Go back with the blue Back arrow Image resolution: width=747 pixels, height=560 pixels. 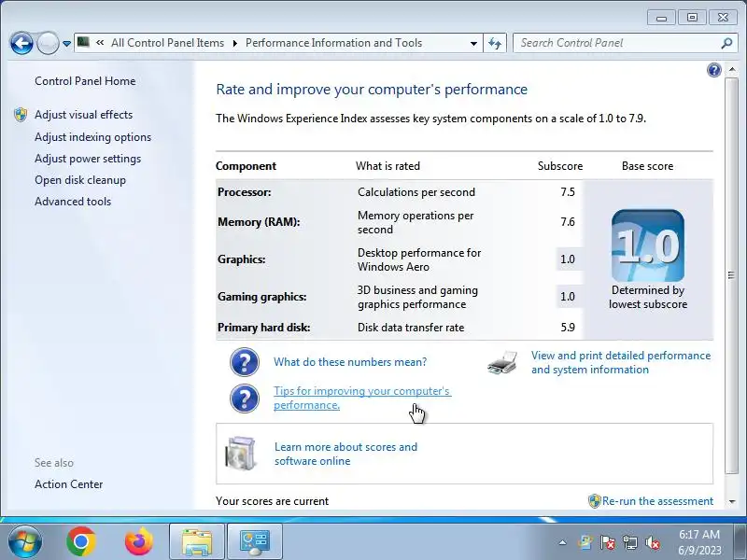tap(21, 43)
